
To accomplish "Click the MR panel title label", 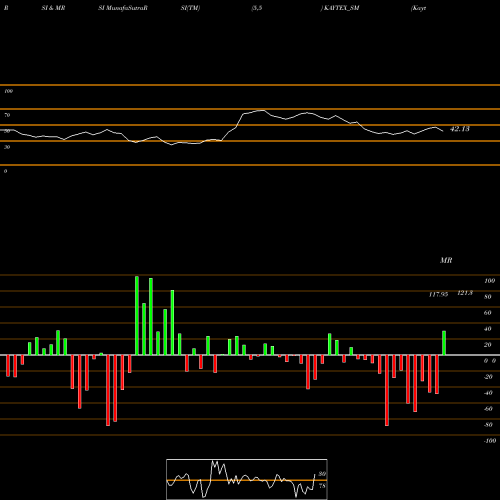I will (446, 260).
